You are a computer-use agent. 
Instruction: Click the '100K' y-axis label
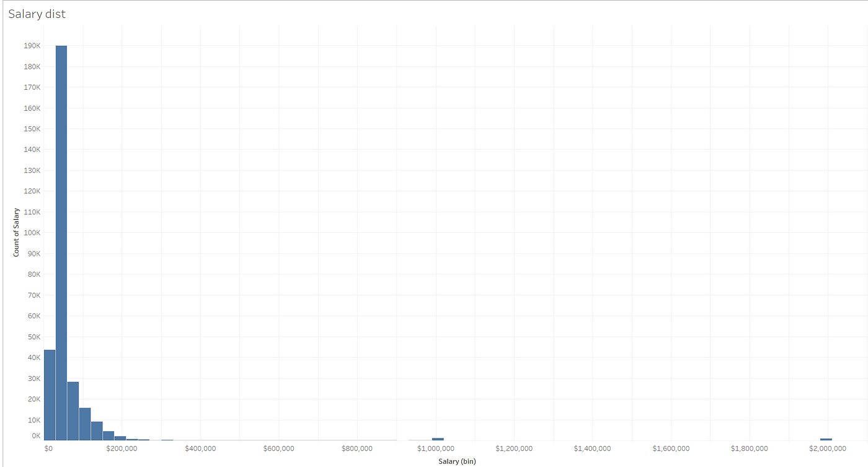(32, 233)
